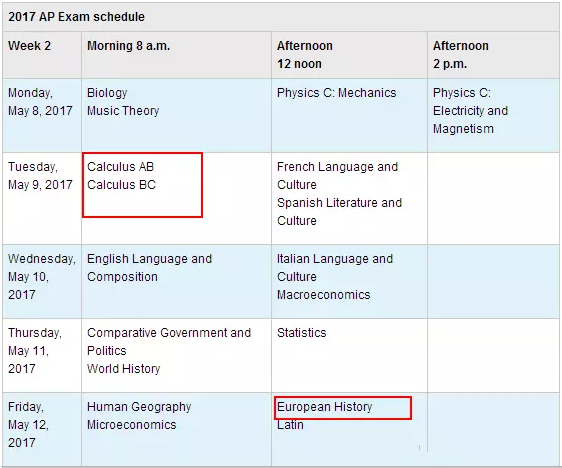Select the Tuesday, May 9, 2017 row label
This screenshot has height=468, width=562.
click(x=40, y=176)
